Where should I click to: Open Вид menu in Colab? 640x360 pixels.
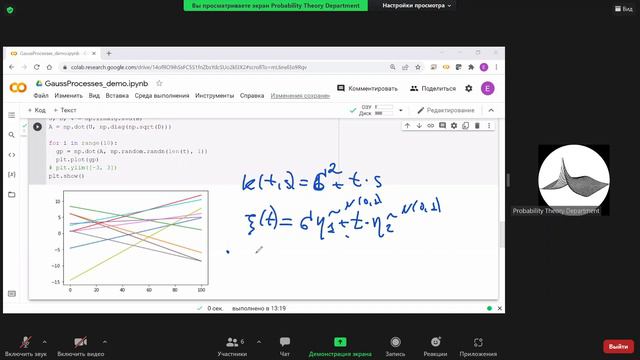(x=94, y=96)
